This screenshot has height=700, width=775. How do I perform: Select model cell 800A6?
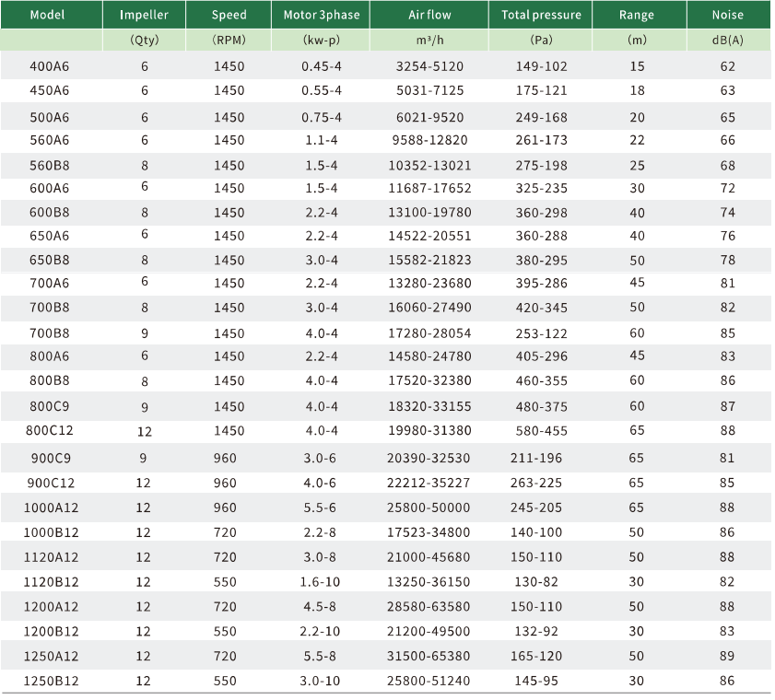[x=50, y=356]
